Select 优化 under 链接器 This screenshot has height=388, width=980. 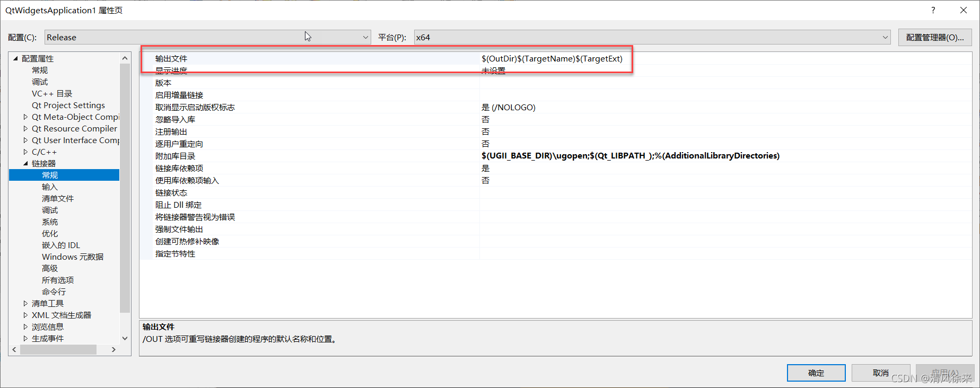50,233
